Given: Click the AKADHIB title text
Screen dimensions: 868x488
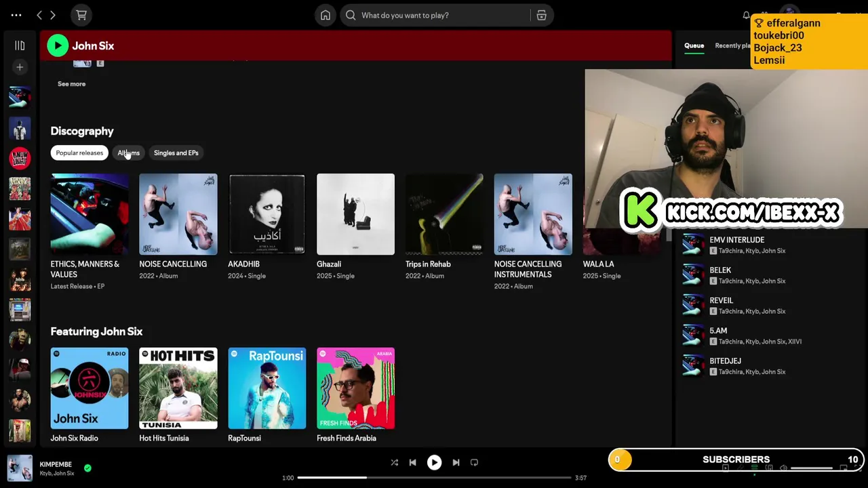Looking at the screenshot, I should [243, 264].
